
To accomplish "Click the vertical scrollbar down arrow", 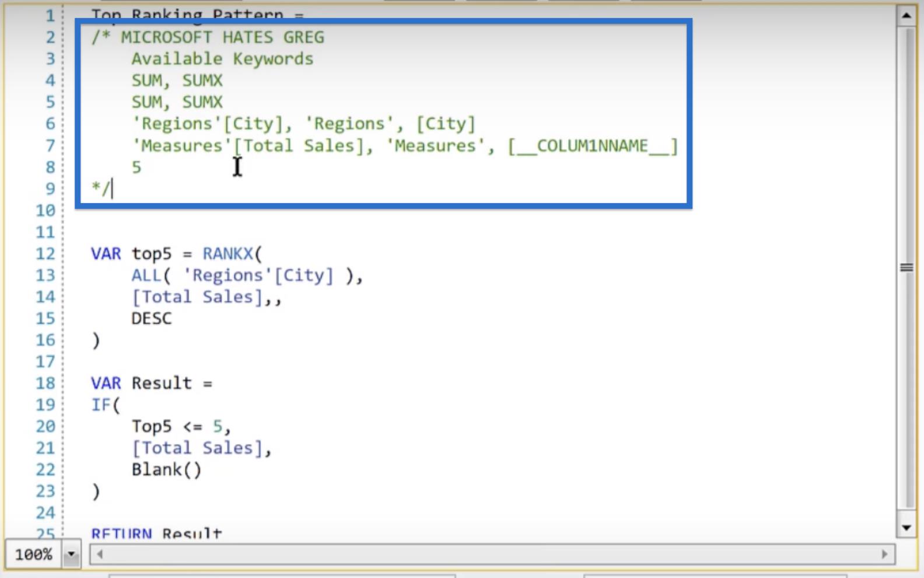I will [906, 528].
